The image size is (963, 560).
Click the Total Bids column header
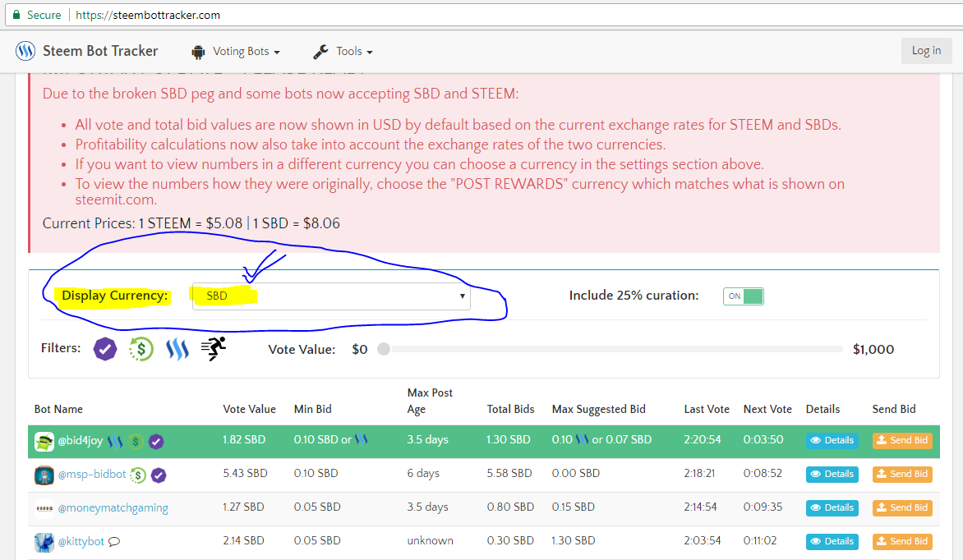tap(511, 409)
